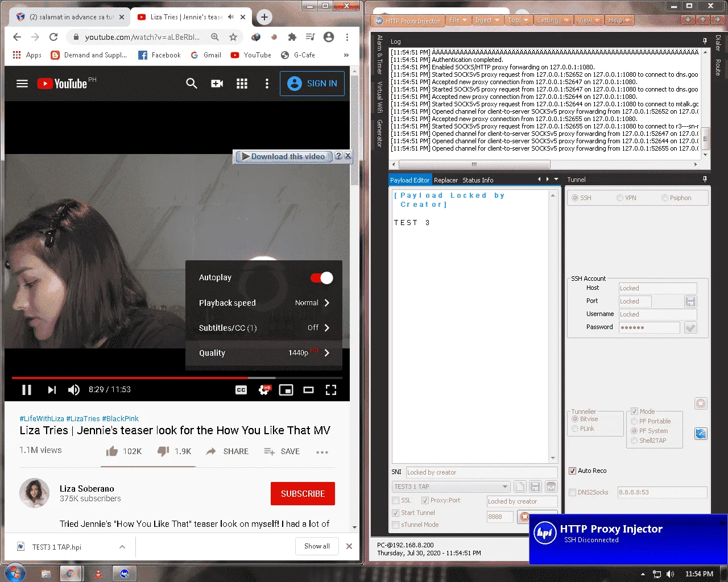Click SAVE to add video to playlist

[x=282, y=451]
